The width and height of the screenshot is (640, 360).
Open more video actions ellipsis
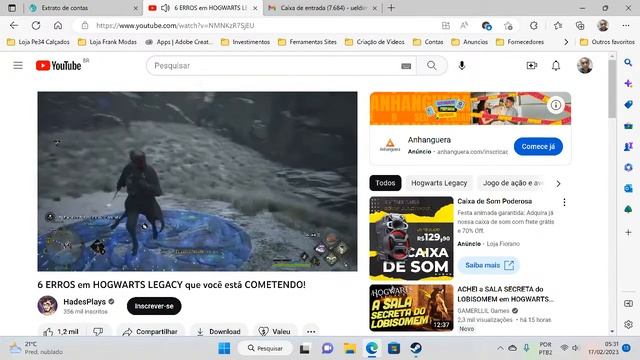tap(311, 331)
